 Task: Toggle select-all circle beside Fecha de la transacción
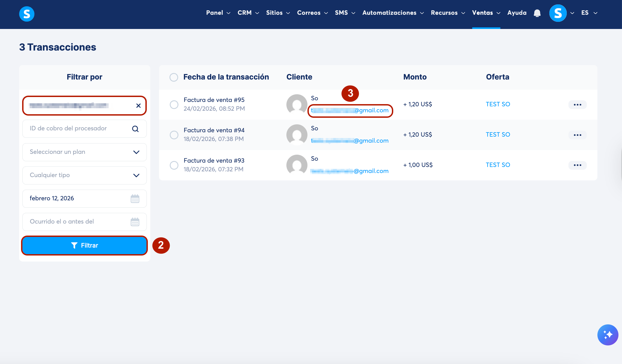tap(174, 77)
